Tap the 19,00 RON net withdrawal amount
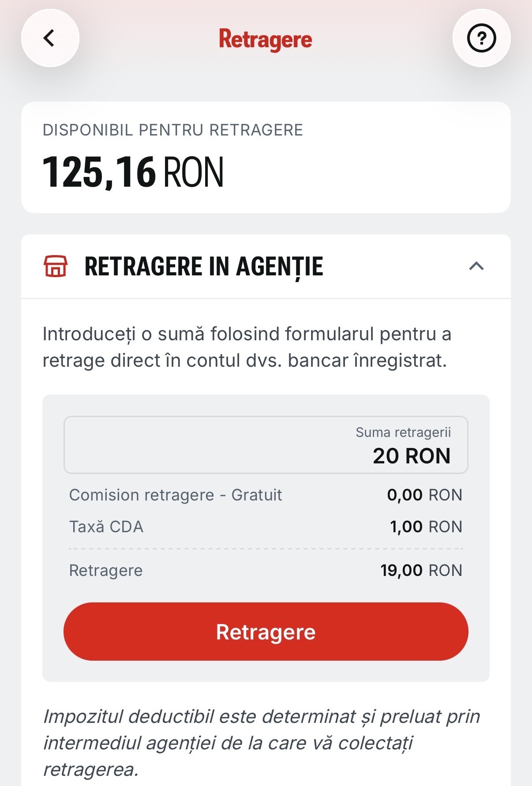Screen dimensions: 532x786 click(x=421, y=571)
